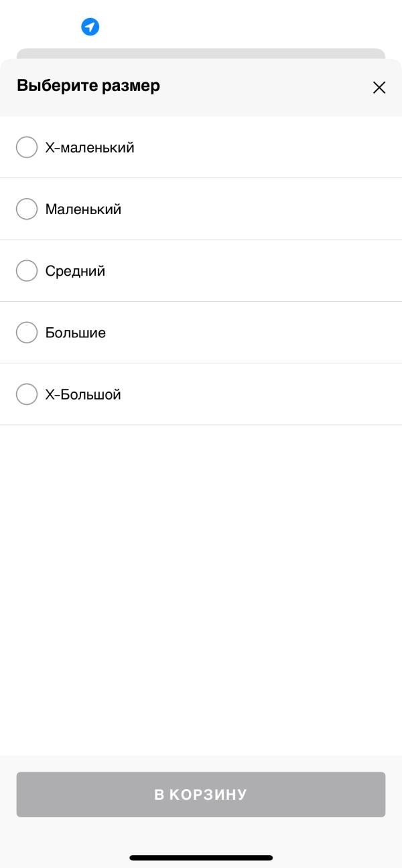
Task: Pick the Большие radio circle
Action: click(x=27, y=333)
